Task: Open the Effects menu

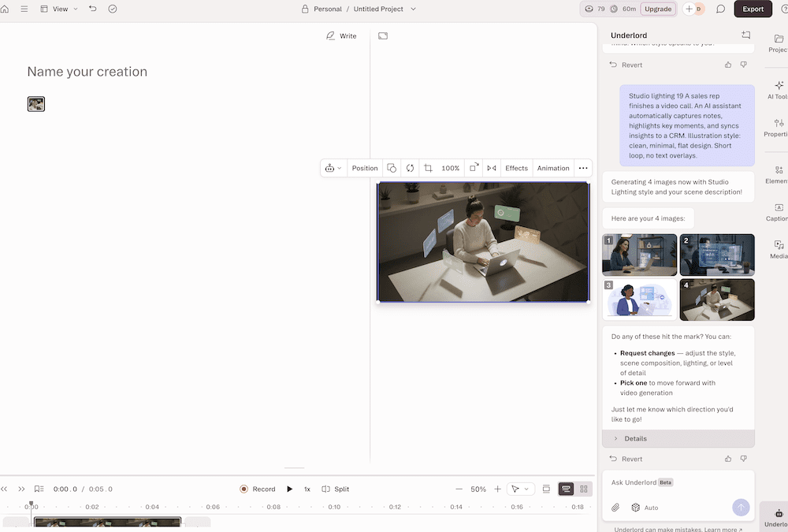Action: point(517,168)
